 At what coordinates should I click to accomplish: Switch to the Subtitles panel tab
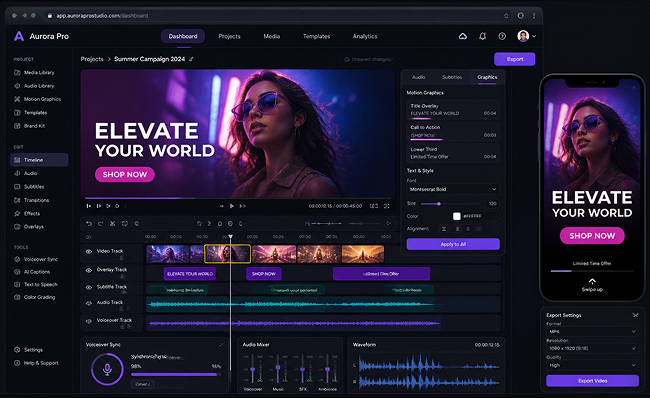pos(452,77)
